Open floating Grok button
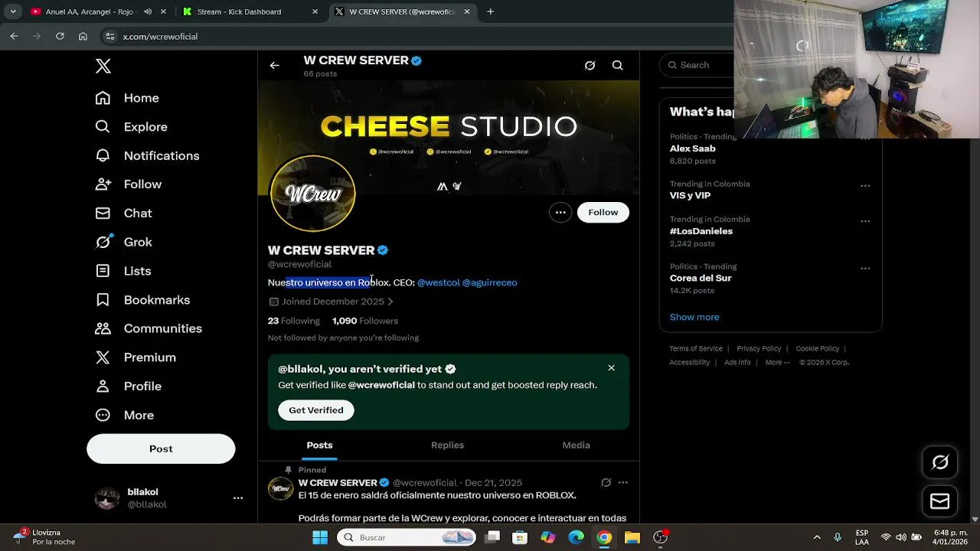The width and height of the screenshot is (980, 551). (940, 462)
